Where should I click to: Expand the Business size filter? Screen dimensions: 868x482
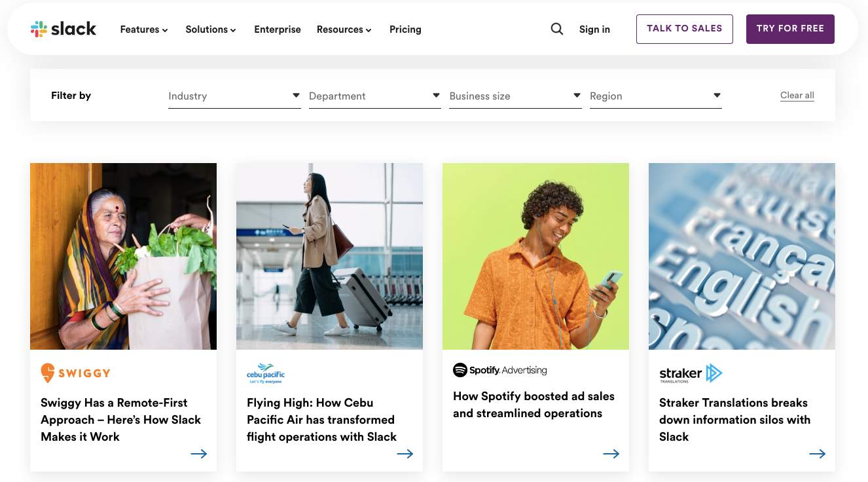click(x=515, y=96)
